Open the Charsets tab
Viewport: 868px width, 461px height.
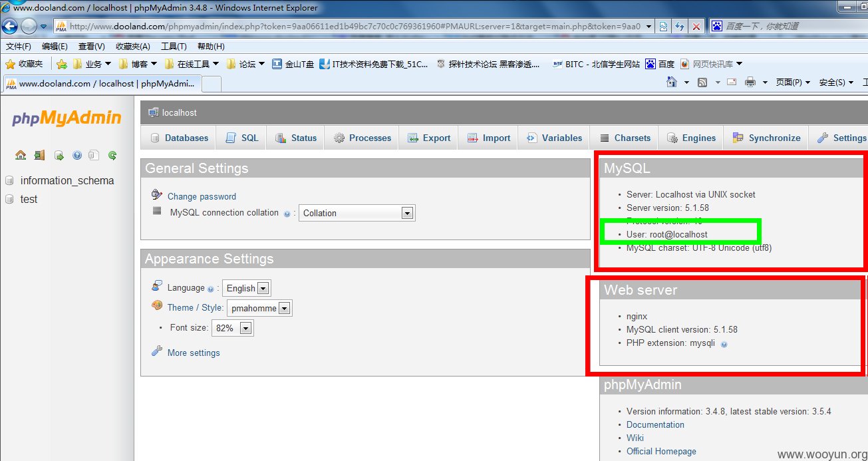(x=625, y=138)
